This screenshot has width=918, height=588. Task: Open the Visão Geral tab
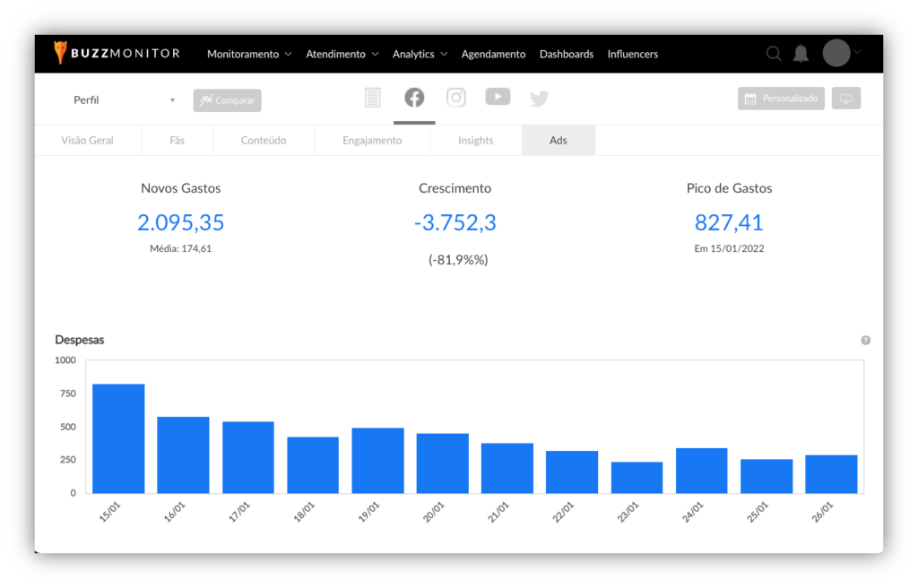(87, 141)
